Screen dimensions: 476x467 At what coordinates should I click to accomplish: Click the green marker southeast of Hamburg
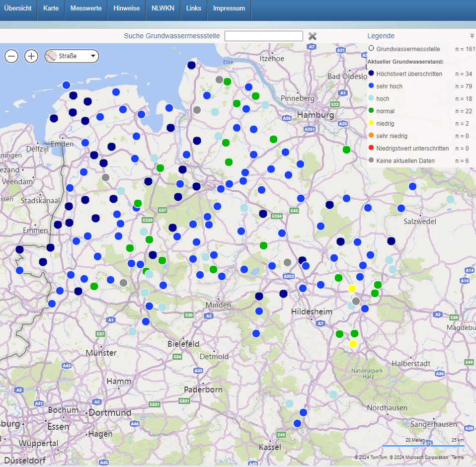tap(346, 150)
